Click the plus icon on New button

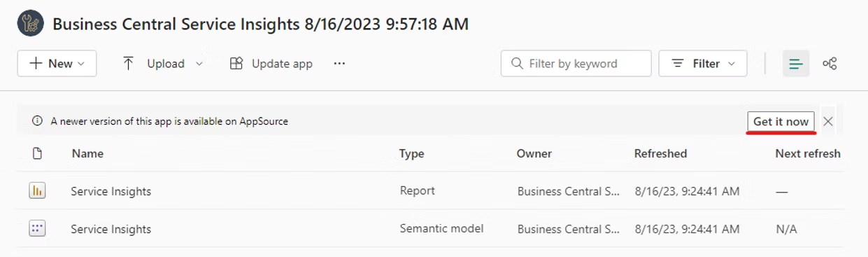(36, 64)
